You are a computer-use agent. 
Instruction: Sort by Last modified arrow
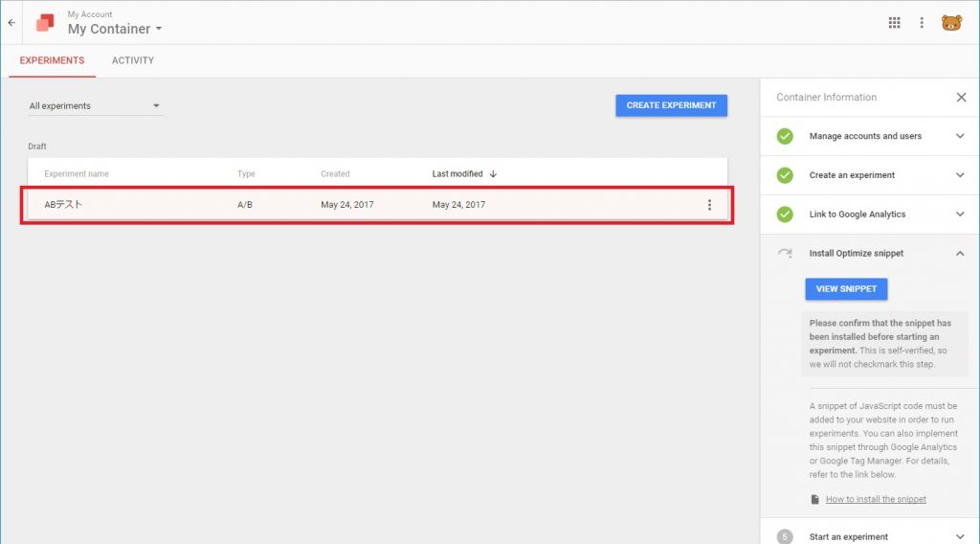pyautogui.click(x=493, y=173)
